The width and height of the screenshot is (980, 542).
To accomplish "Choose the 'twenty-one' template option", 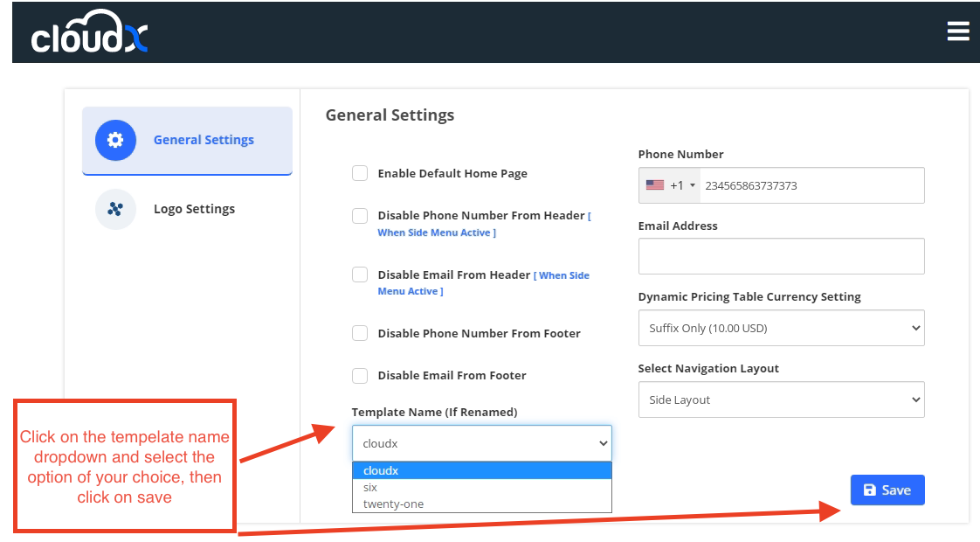I will tap(393, 504).
